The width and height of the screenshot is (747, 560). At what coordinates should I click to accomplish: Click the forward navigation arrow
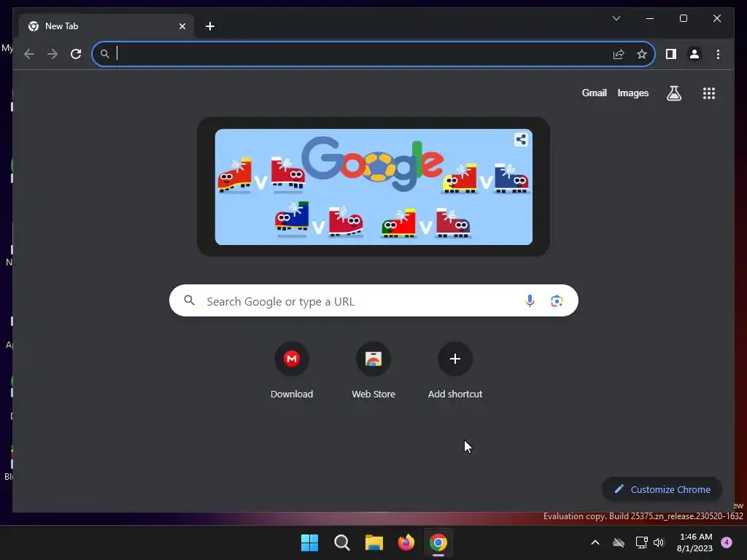pyautogui.click(x=53, y=54)
